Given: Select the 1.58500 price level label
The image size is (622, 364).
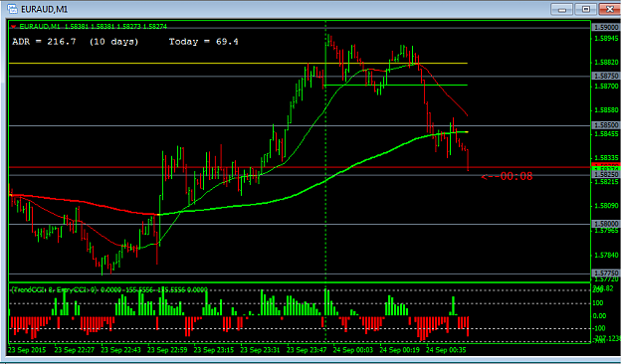Looking at the screenshot, I should 606,125.
